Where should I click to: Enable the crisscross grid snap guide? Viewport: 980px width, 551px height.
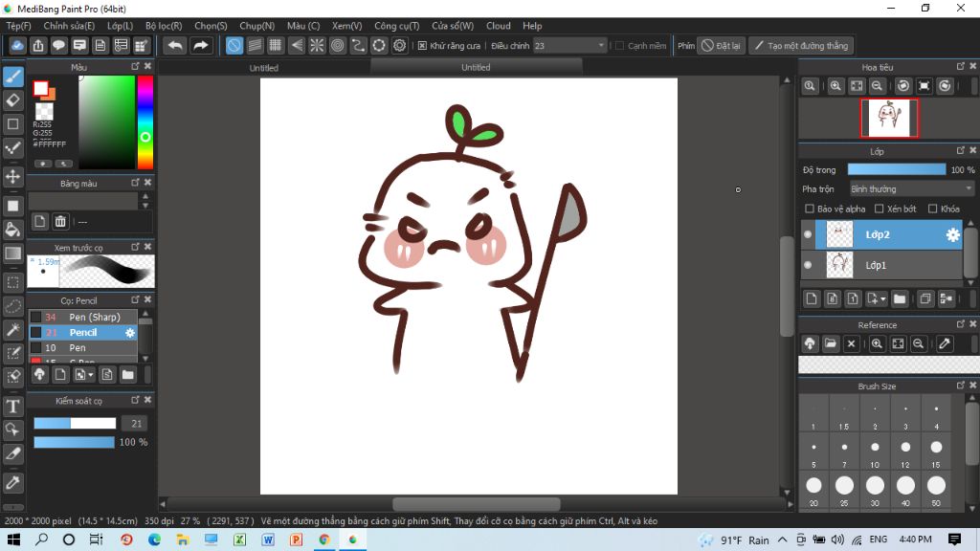tap(275, 46)
